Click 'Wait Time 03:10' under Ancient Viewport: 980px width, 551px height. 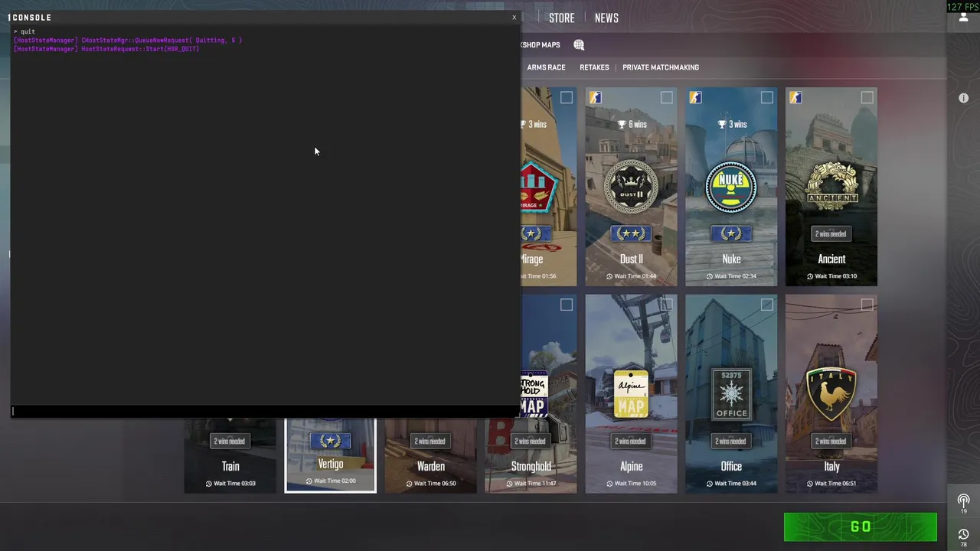(836, 276)
